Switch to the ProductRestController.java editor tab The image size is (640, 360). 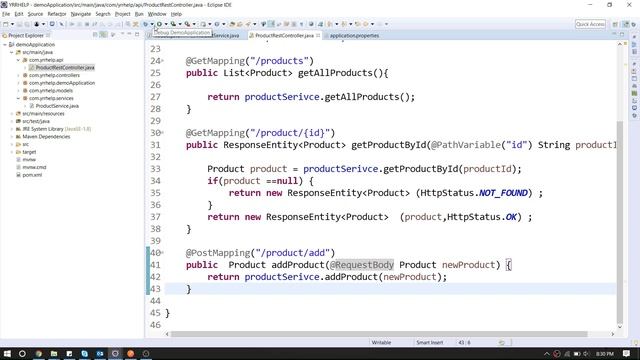pyautogui.click(x=284, y=36)
